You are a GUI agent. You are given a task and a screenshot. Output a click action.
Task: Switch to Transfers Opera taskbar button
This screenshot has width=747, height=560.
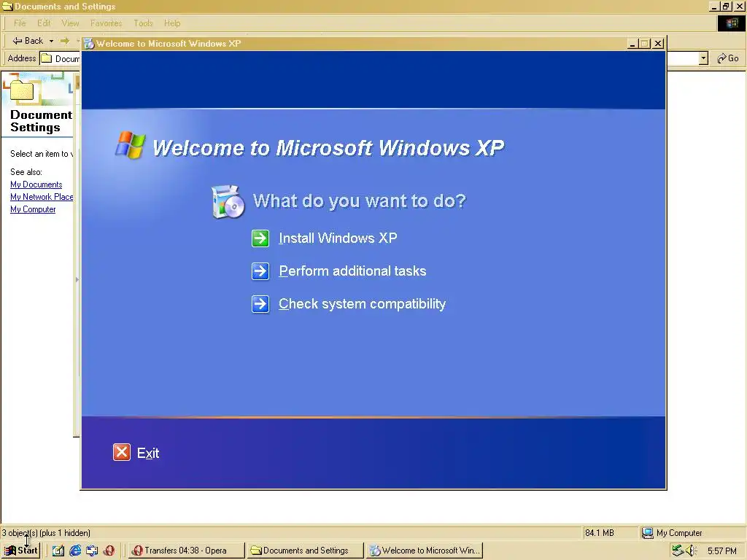tap(186, 551)
